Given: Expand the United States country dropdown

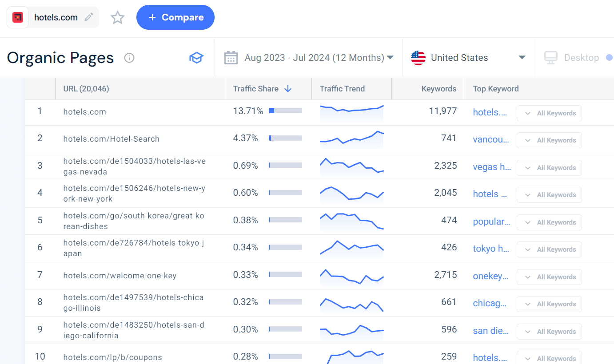Looking at the screenshot, I should pyautogui.click(x=522, y=57).
